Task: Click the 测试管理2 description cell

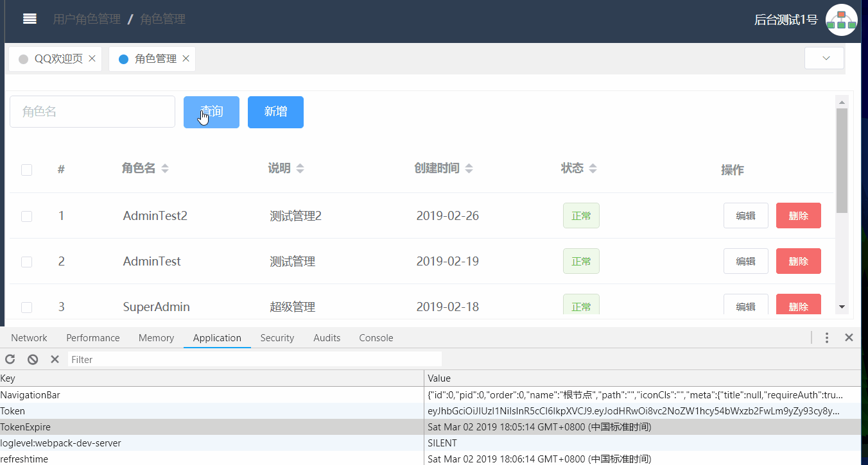Action: (295, 216)
